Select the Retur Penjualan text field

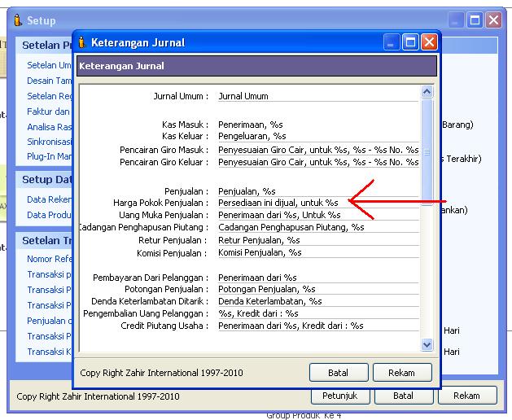click(x=317, y=240)
